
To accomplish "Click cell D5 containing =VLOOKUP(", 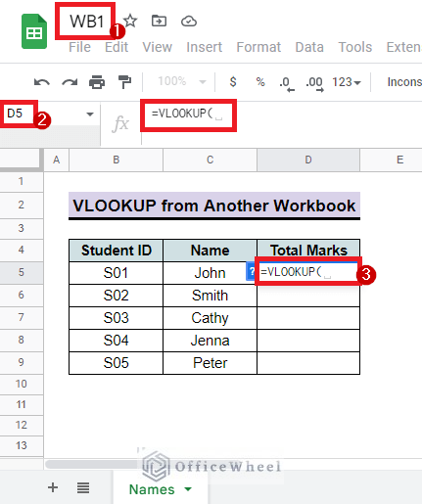I will 308,272.
